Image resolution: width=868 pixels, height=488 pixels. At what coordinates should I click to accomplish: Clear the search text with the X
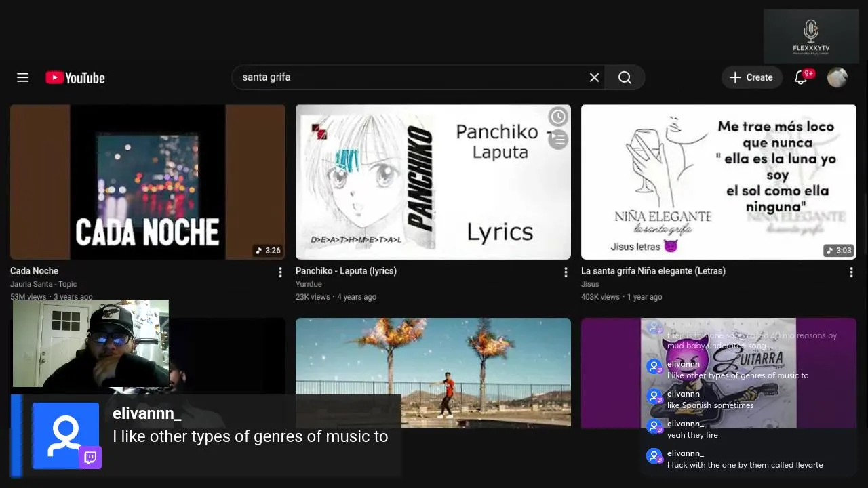pos(594,77)
